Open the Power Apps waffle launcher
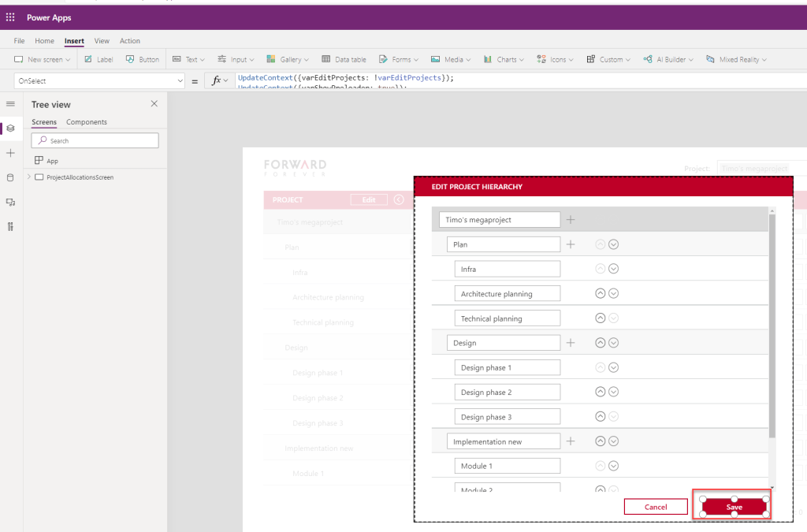The image size is (807, 532). [10, 17]
